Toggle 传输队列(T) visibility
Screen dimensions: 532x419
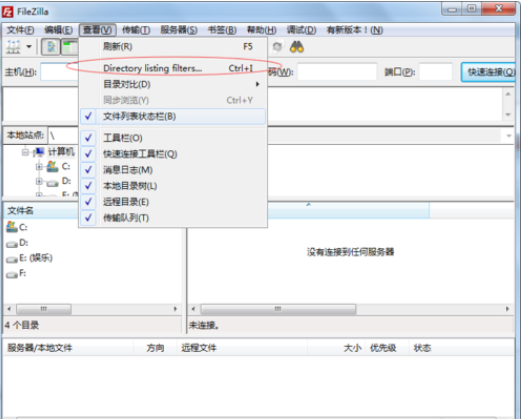(x=173, y=218)
